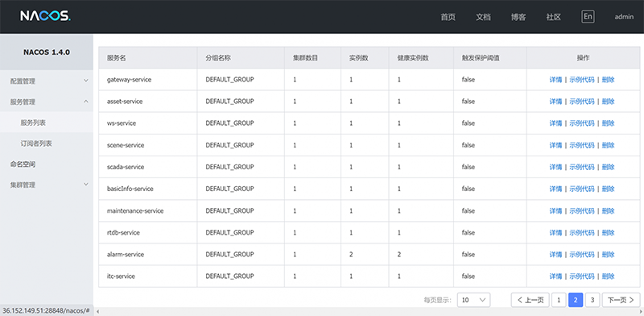Screen dimensions: 644x316
Task: Switch language with the En icon
Action: click(x=588, y=16)
